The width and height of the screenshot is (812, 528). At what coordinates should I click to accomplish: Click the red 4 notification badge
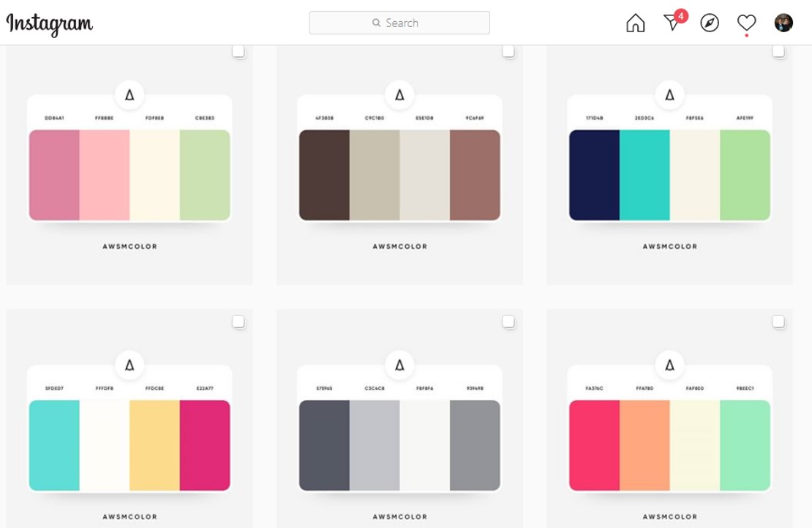coord(680,16)
